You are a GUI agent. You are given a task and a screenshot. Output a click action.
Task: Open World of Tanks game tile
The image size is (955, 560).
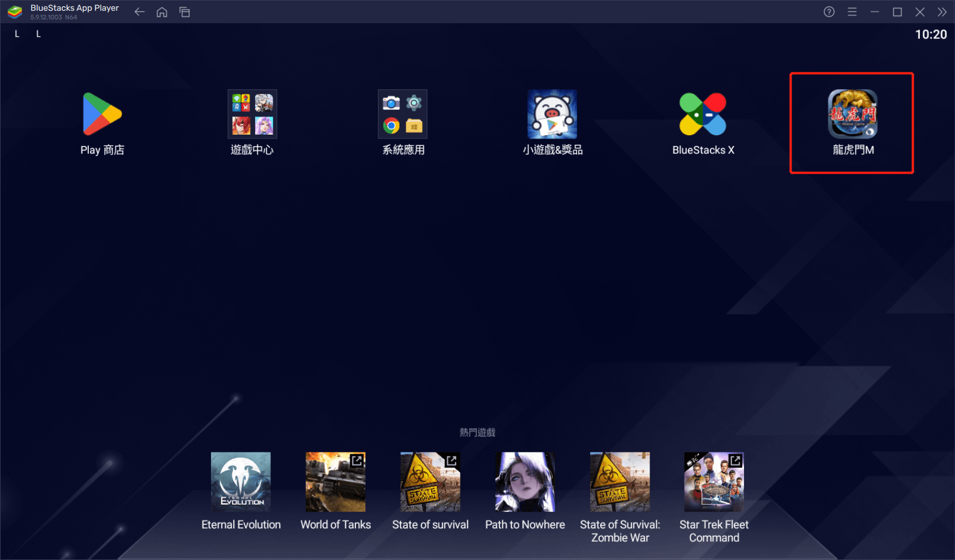pos(335,482)
